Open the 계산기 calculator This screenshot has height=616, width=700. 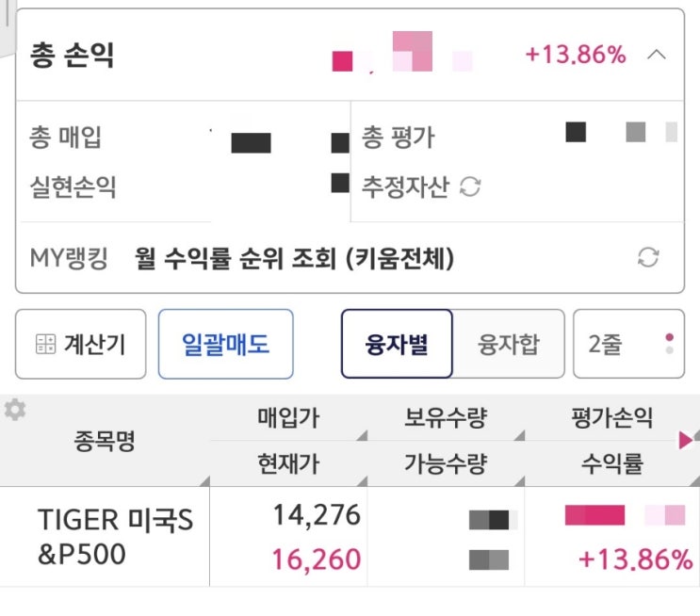(81, 344)
